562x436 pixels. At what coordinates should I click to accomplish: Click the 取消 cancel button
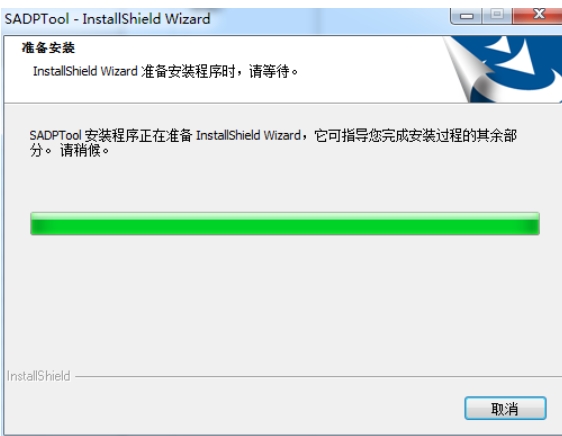[x=505, y=408]
